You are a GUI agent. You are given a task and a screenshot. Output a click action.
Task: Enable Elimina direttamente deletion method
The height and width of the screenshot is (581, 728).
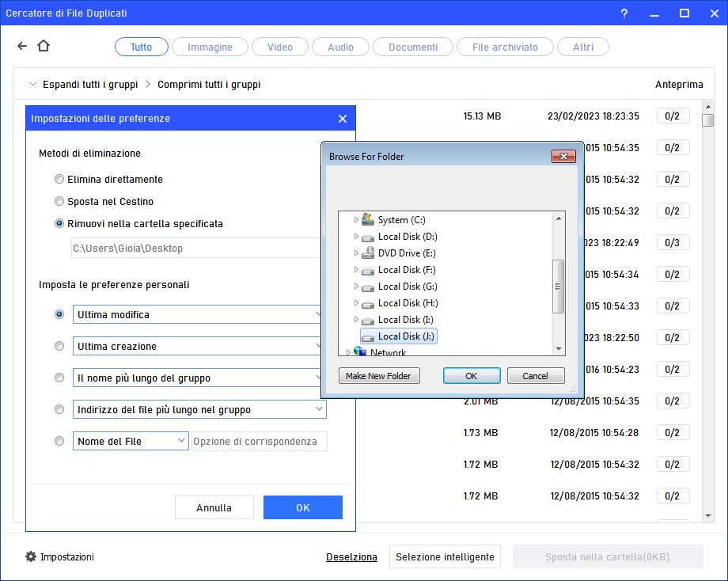click(x=59, y=179)
